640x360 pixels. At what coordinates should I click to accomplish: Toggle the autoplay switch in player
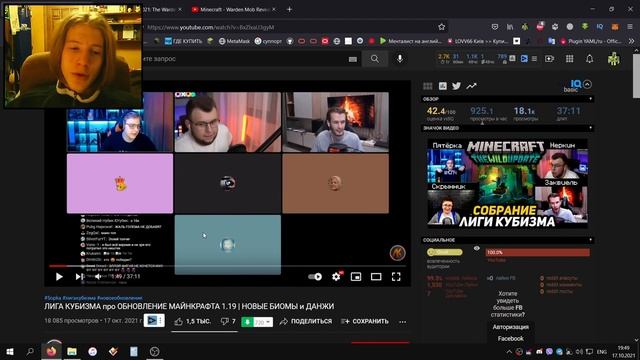(x=315, y=277)
